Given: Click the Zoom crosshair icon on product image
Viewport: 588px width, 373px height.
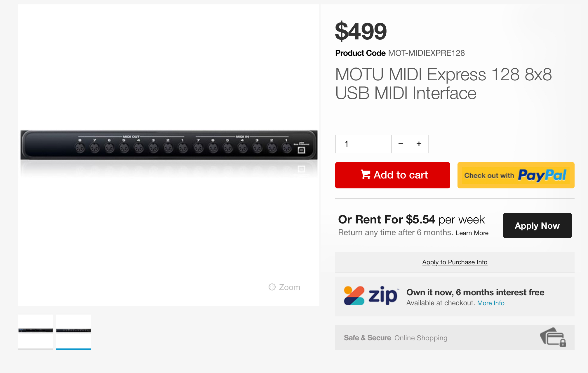Looking at the screenshot, I should pyautogui.click(x=272, y=287).
